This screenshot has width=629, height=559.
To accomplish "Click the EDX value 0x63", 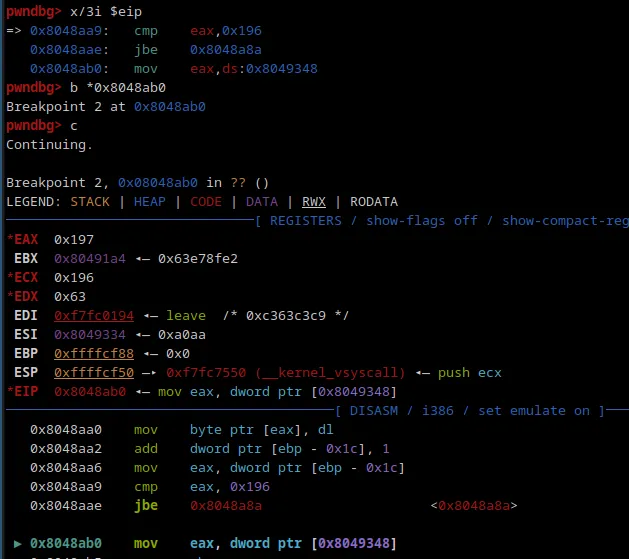I will [70, 297].
